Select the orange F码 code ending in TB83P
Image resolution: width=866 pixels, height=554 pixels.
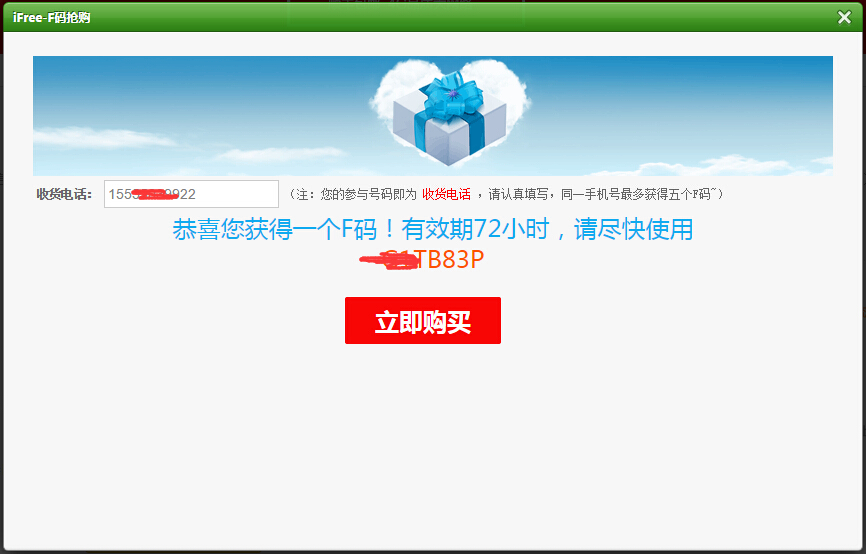pyautogui.click(x=422, y=259)
